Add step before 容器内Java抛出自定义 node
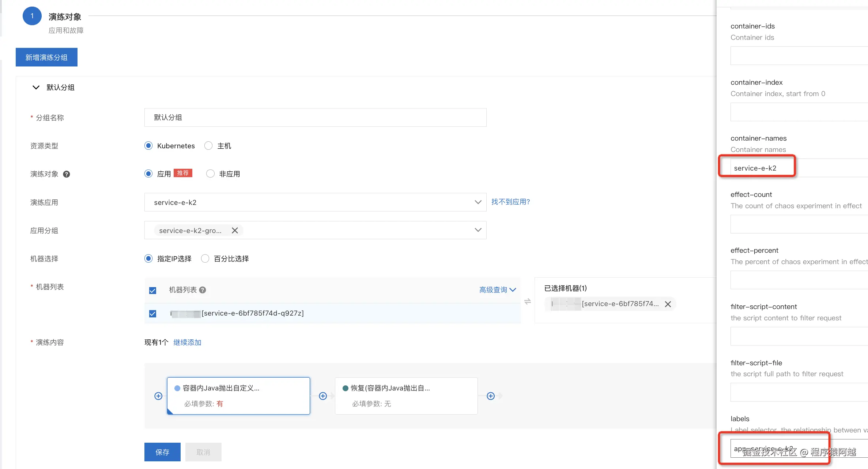Image resolution: width=868 pixels, height=469 pixels. (158, 396)
